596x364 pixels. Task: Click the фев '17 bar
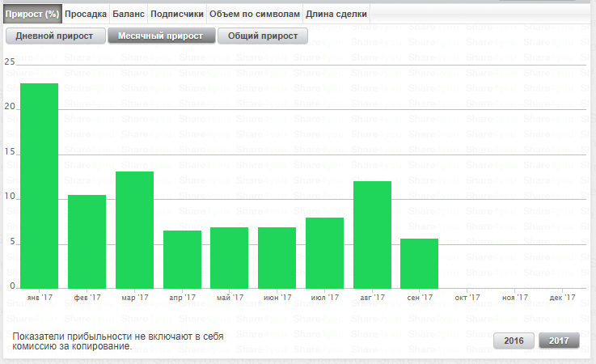pyautogui.click(x=87, y=241)
